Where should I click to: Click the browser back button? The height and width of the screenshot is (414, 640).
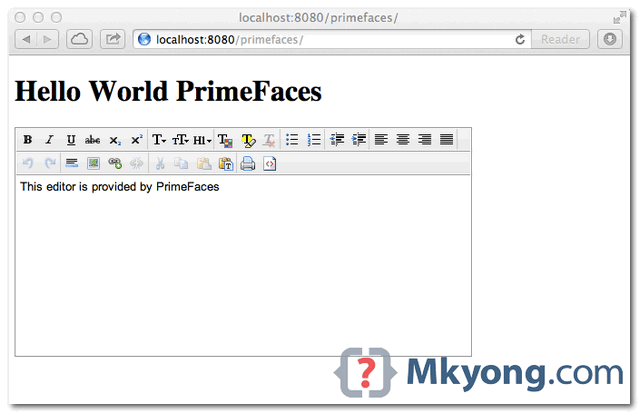pos(27,40)
